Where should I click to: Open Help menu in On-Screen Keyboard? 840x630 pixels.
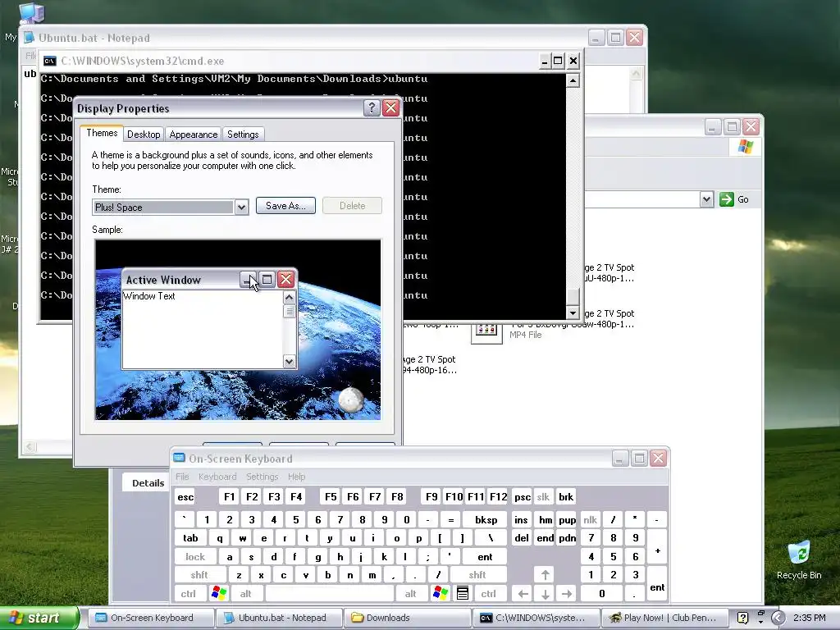[x=296, y=477]
